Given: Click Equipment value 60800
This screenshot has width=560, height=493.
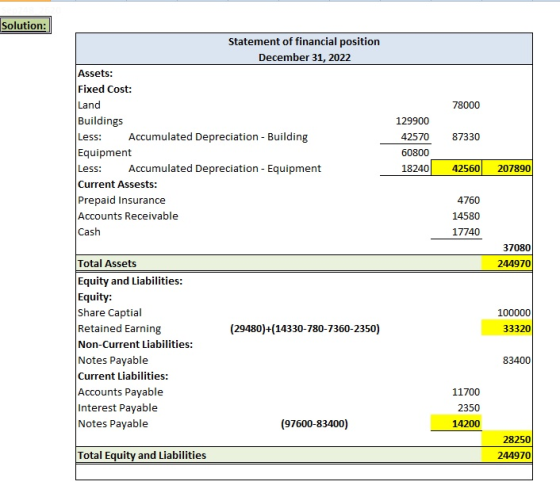Looking at the screenshot, I should pos(415,153).
